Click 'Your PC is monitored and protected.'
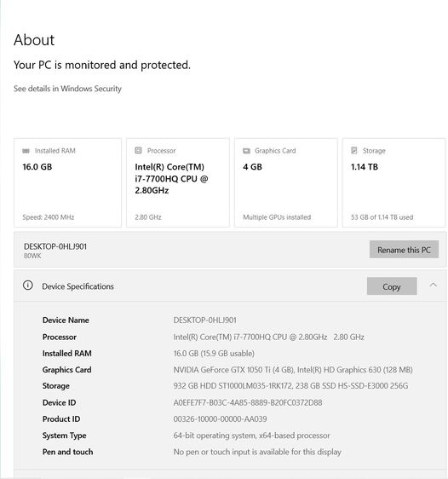The image size is (448, 479). [x=102, y=65]
